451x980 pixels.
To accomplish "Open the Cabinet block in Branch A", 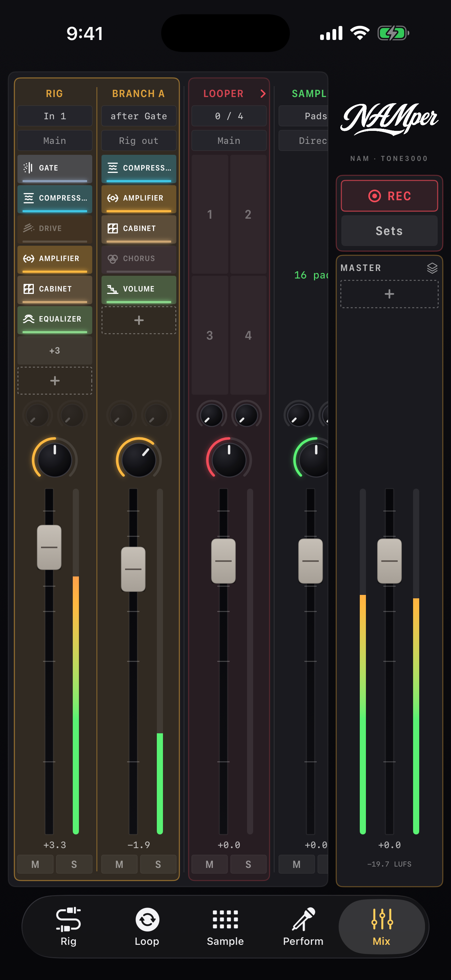I will (x=139, y=229).
